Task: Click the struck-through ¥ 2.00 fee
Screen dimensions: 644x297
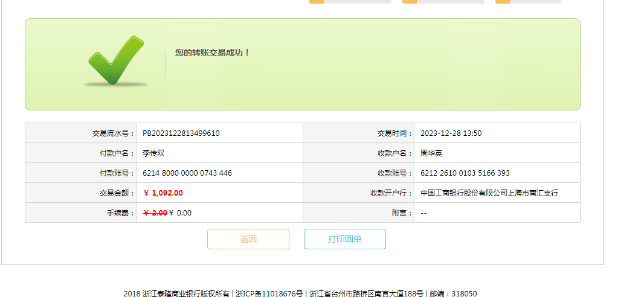Action: 155,213
